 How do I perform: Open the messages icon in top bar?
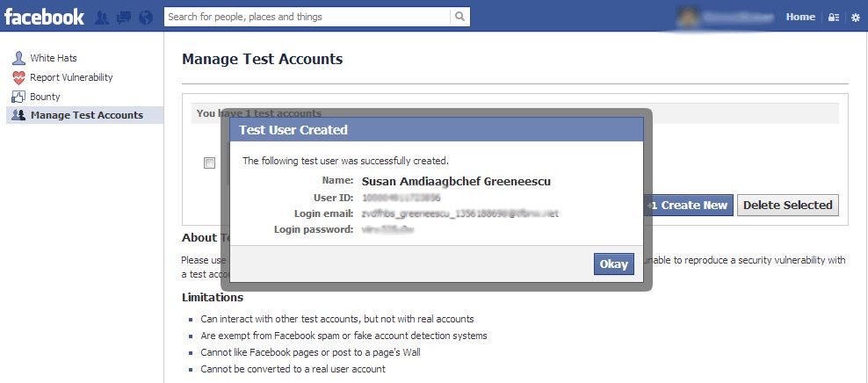coord(124,17)
